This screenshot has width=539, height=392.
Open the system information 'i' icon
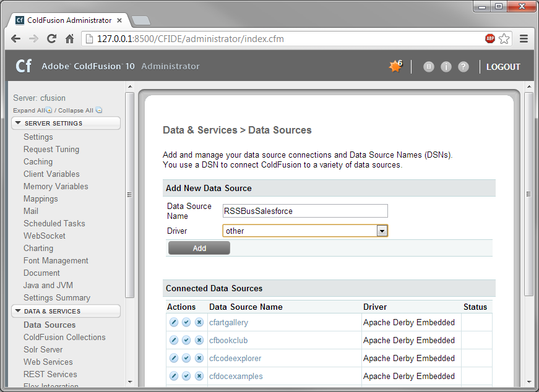point(446,67)
